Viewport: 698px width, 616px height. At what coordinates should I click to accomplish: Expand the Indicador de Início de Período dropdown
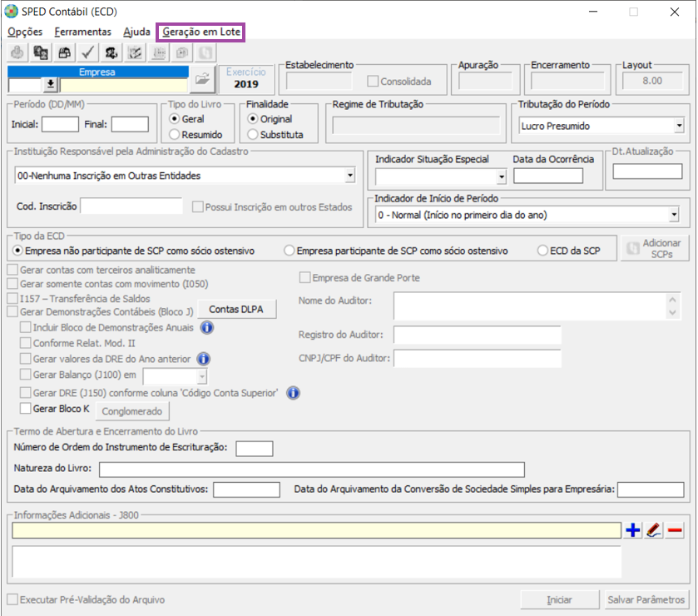tap(675, 215)
